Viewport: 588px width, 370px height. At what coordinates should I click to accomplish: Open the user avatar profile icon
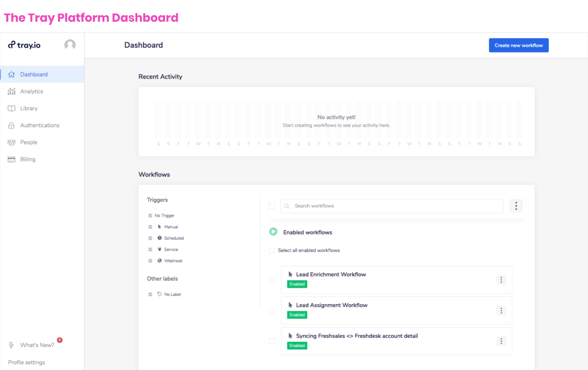click(x=70, y=45)
